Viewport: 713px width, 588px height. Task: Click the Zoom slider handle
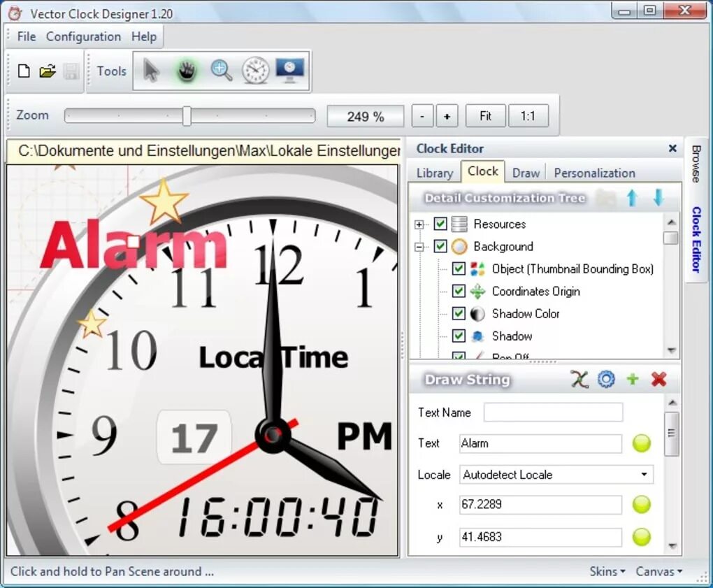click(x=187, y=116)
